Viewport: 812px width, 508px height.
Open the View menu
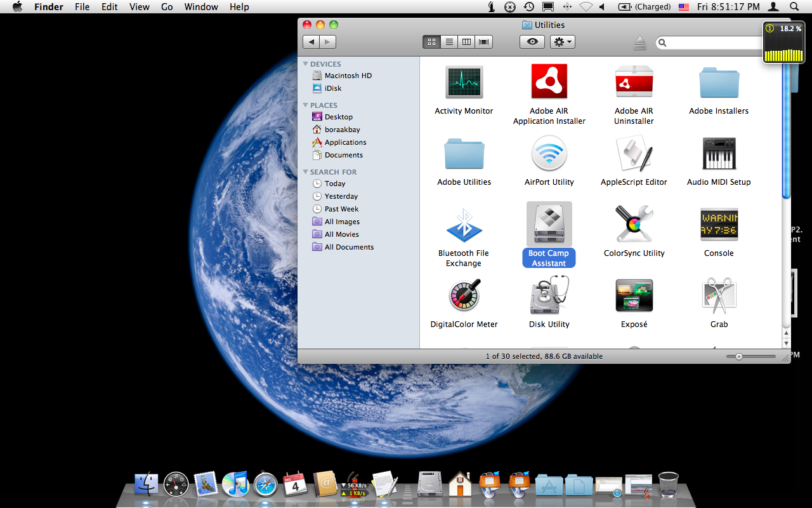click(x=140, y=6)
